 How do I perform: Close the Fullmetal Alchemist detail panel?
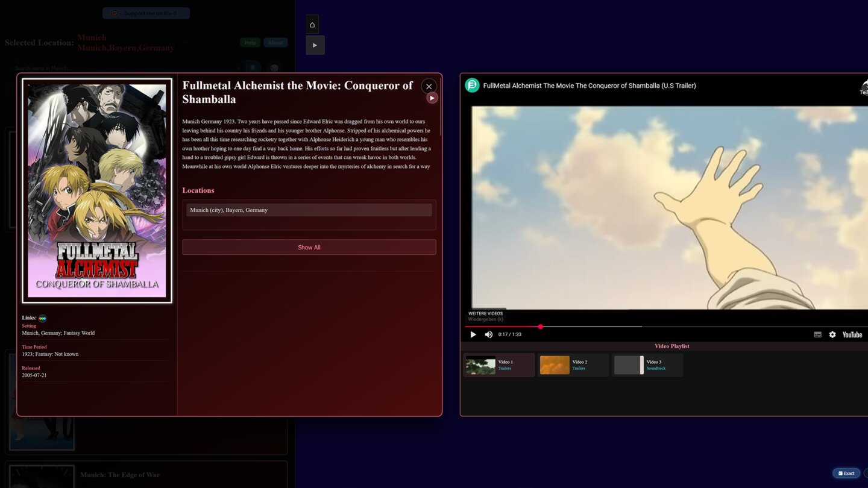(429, 86)
